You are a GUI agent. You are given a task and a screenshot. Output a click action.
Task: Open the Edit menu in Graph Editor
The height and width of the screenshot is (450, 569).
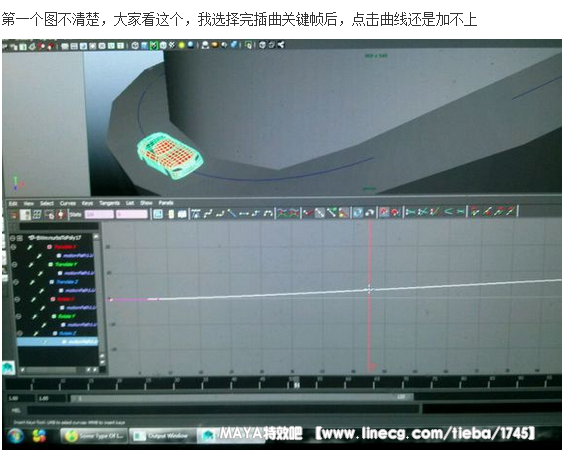13,204
